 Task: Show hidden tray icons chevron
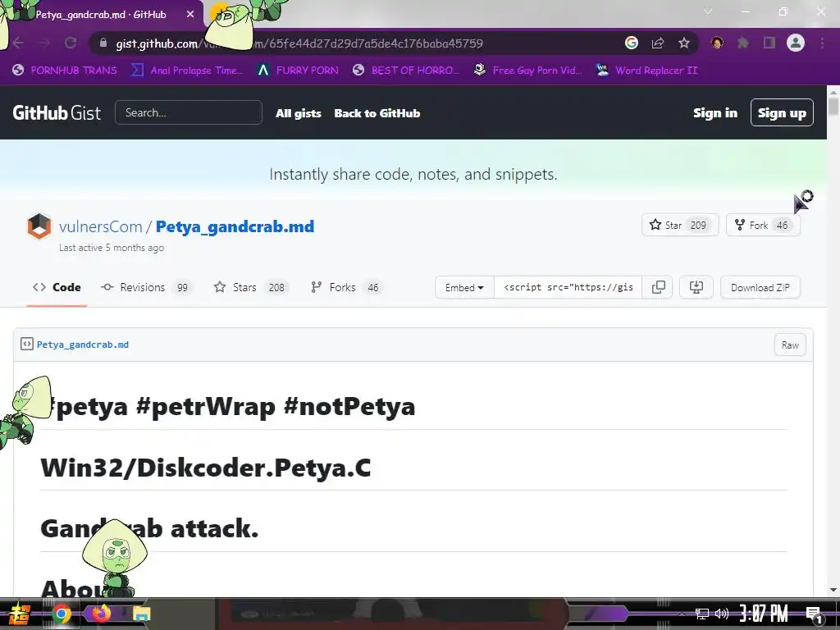(x=682, y=614)
